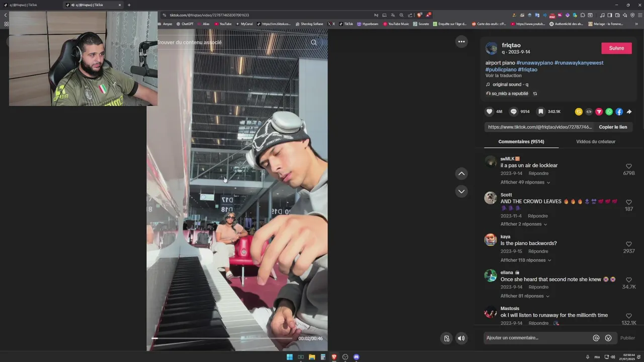Open the YouTube bookmark

pyautogui.click(x=223, y=24)
